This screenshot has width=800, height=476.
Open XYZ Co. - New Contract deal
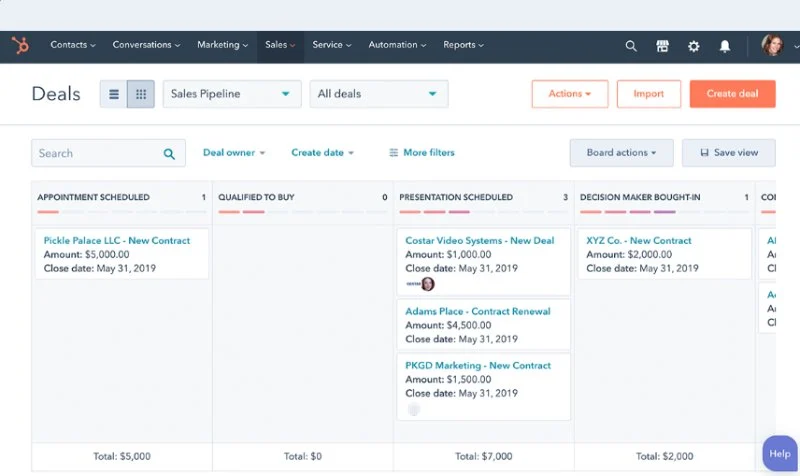click(639, 241)
